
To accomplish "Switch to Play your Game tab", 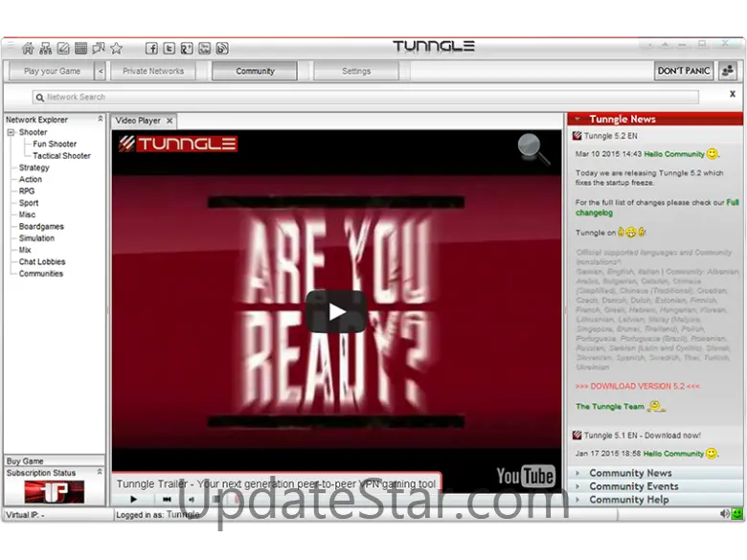I will [52, 72].
